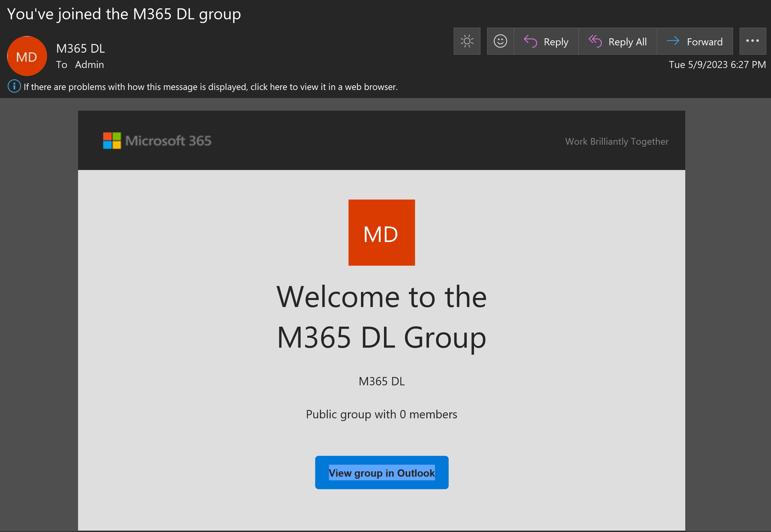Click the Admin recipient name

[89, 65]
